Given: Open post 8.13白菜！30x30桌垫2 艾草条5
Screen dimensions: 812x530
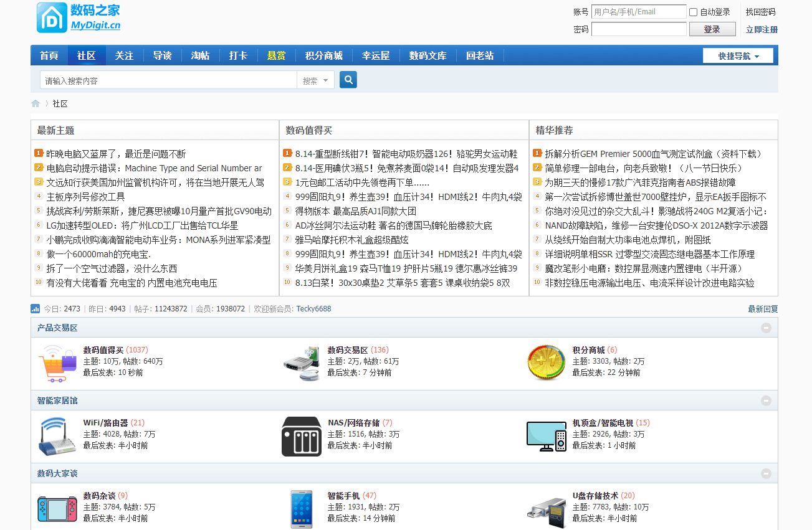Looking at the screenshot, I should (403, 283).
